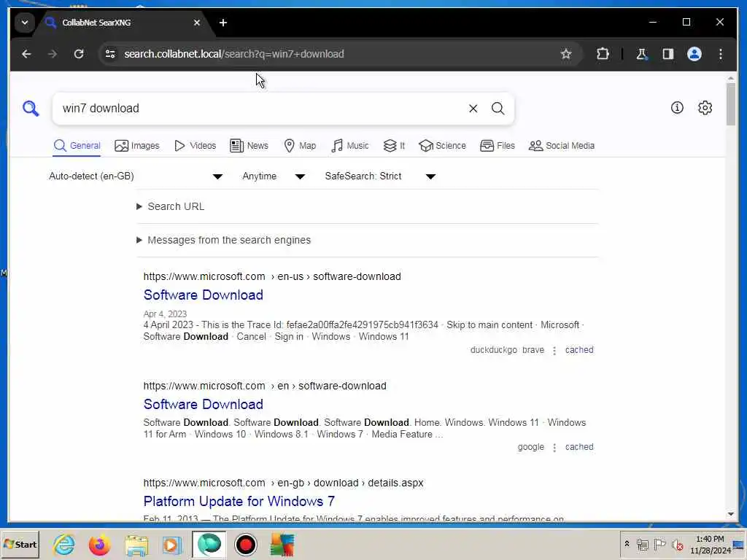Go back to previous page

click(27, 54)
